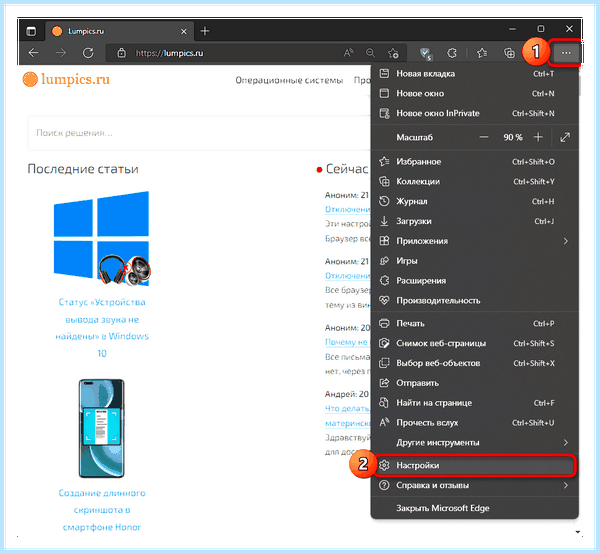This screenshot has width=600, height=554.
Task: Select Снимок веб-страницы menu item
Action: (474, 344)
